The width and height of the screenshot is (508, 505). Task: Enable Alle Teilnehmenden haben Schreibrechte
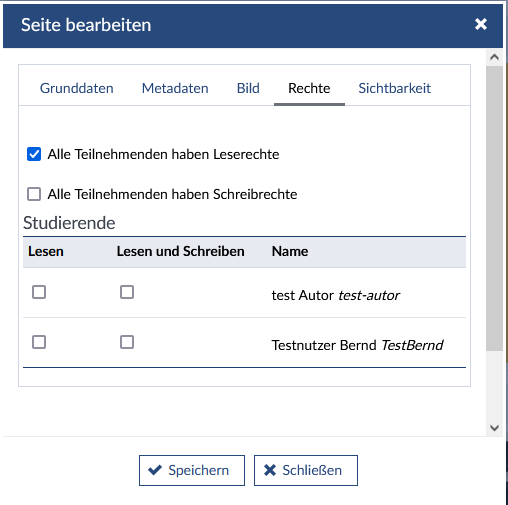coord(34,194)
